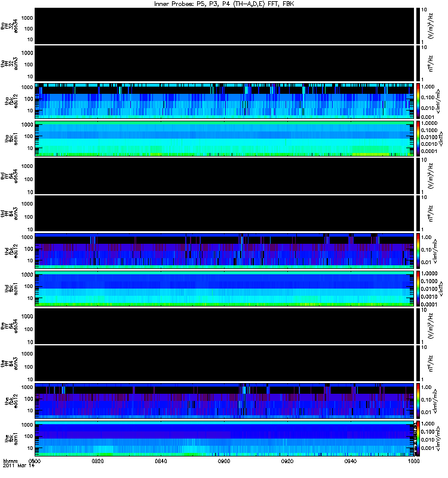
Task: Click the '10' frequency tick of the fbk scm1 panel
Action: (30, 449)
